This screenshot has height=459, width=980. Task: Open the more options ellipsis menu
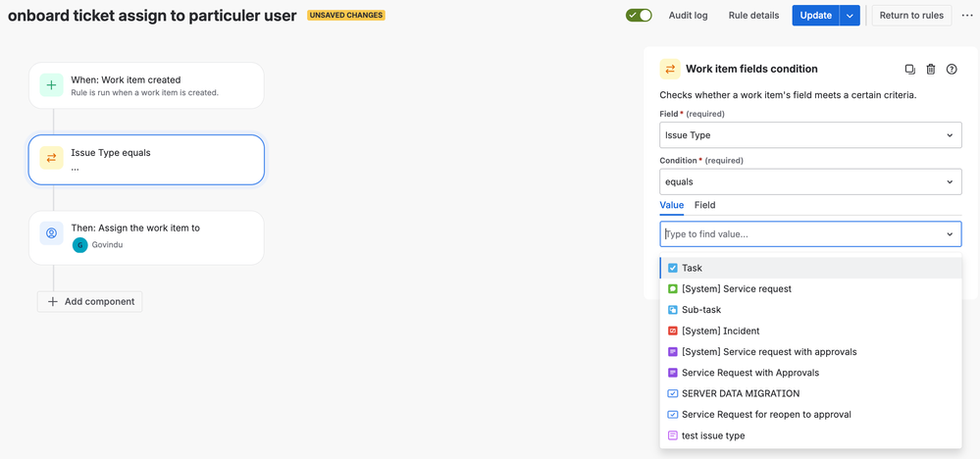click(967, 15)
